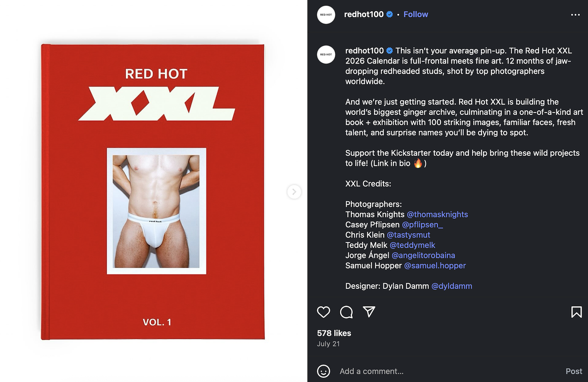
Task: View the 578 likes list
Action: (x=334, y=333)
